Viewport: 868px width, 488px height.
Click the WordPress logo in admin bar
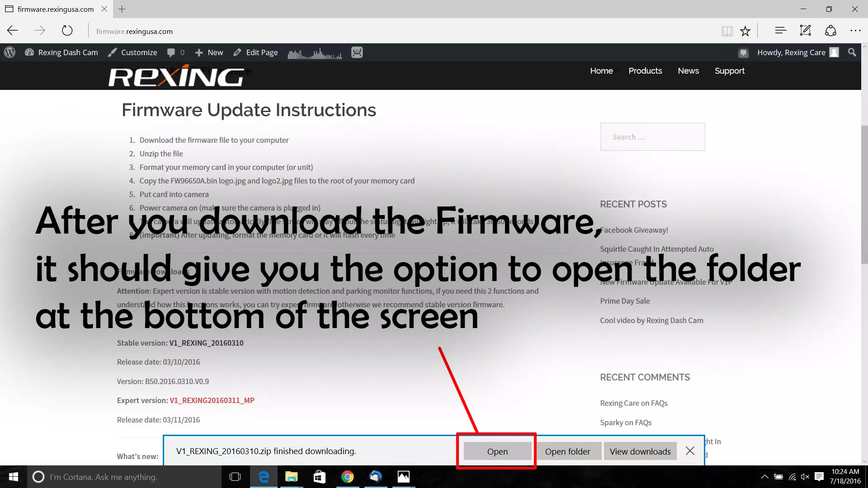(9, 52)
